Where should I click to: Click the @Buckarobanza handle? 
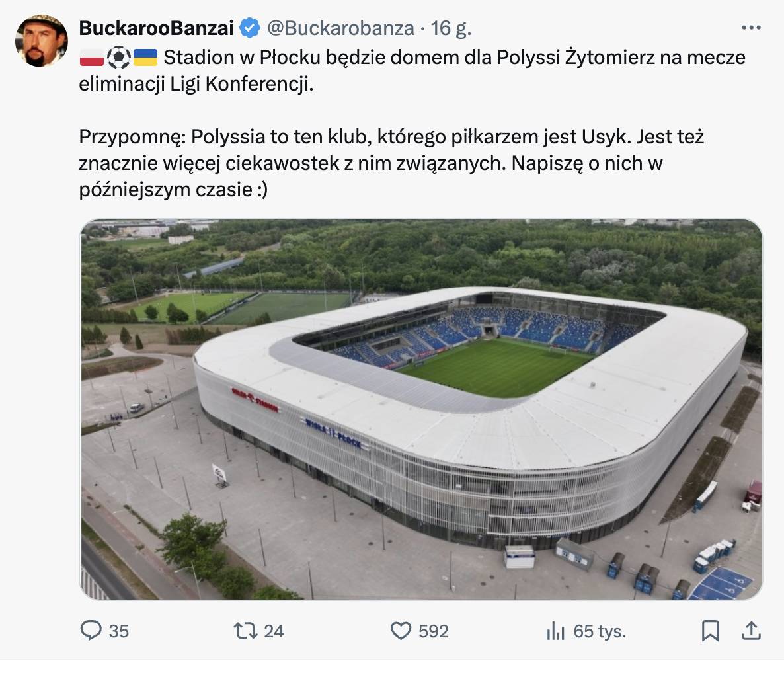pos(340,28)
